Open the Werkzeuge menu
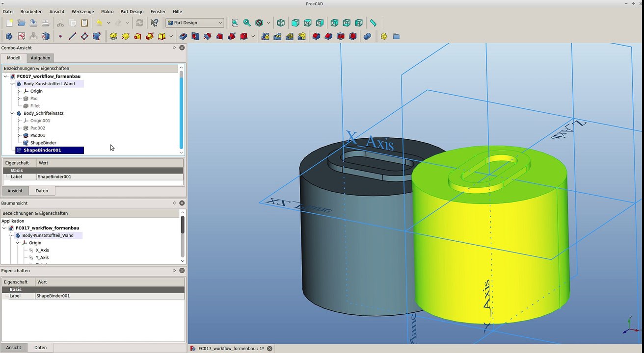The width and height of the screenshot is (644, 353). pyautogui.click(x=82, y=11)
